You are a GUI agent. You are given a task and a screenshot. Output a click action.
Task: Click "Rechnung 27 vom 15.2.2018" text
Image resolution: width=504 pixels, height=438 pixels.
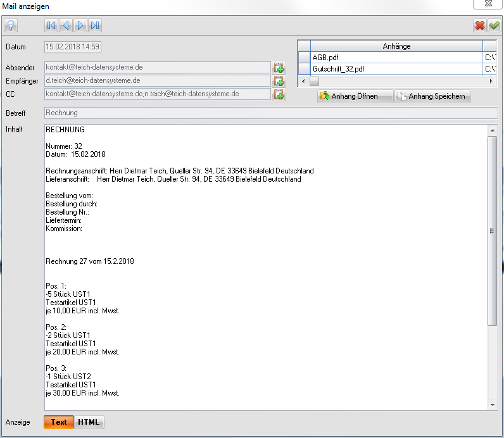[90, 261]
